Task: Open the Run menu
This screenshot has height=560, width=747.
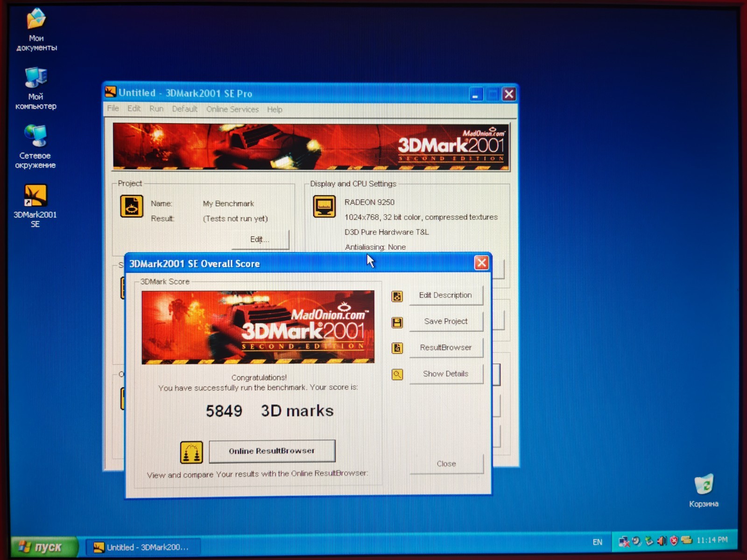Action: point(156,109)
